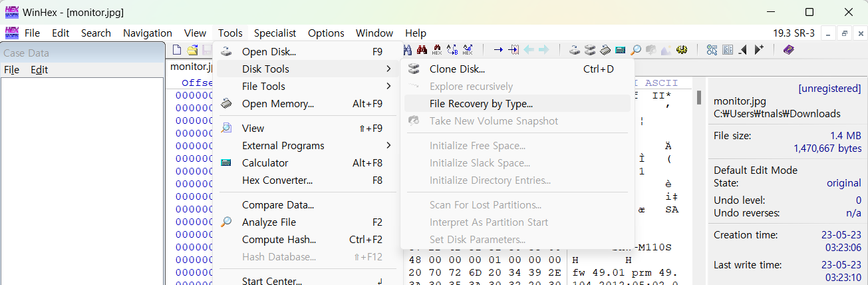Viewport: 868px width, 285px height.
Task: Click the magnifying glass Analyze toolbar icon
Action: pyautogui.click(x=635, y=50)
